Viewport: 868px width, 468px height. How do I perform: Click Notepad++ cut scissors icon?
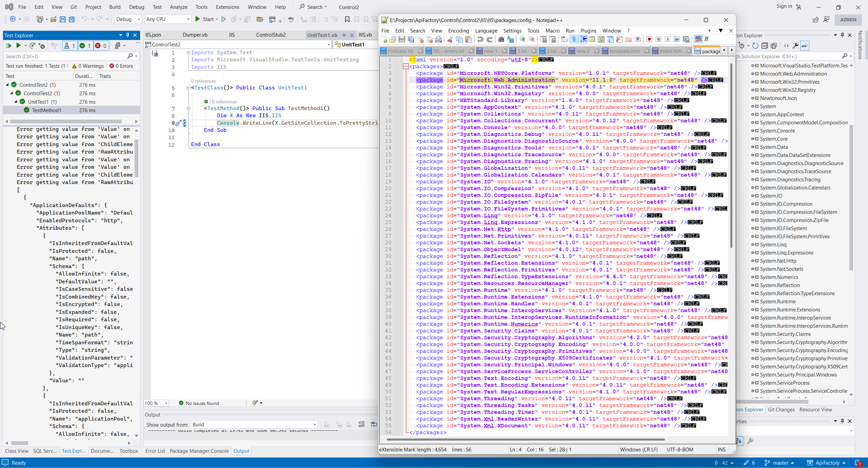(450, 39)
